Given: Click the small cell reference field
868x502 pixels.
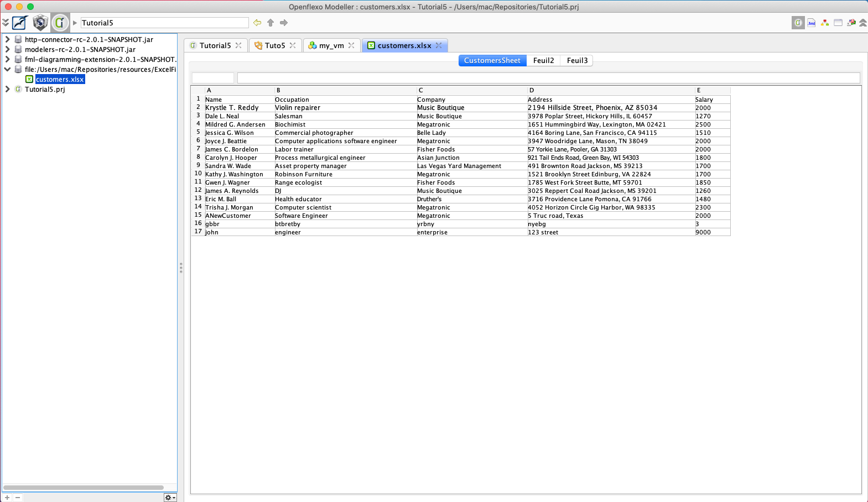Looking at the screenshot, I should 213,78.
